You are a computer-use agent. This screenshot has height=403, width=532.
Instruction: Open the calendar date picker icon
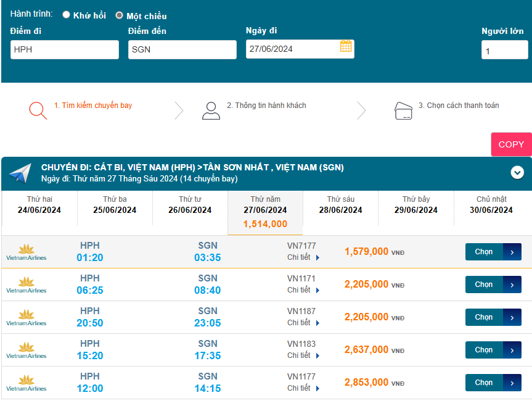coord(346,46)
